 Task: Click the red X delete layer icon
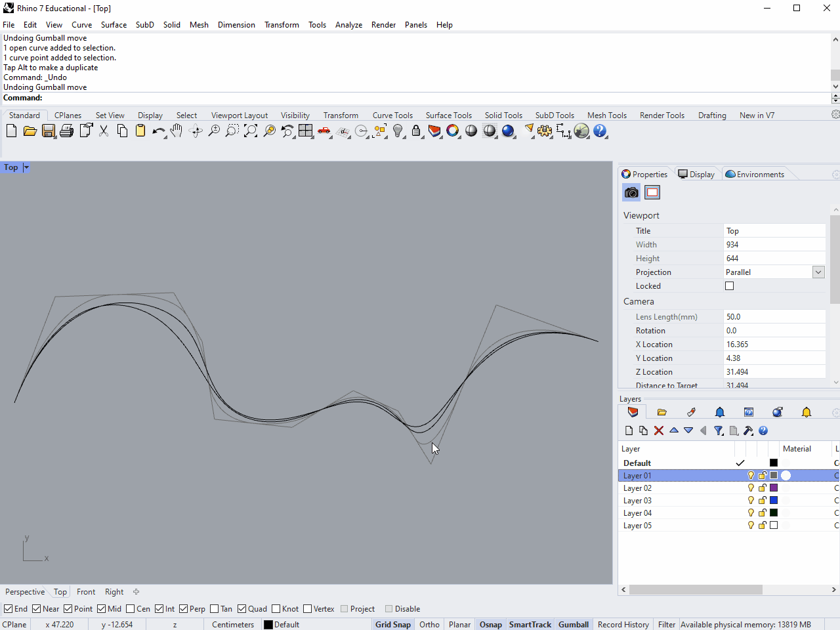point(659,430)
